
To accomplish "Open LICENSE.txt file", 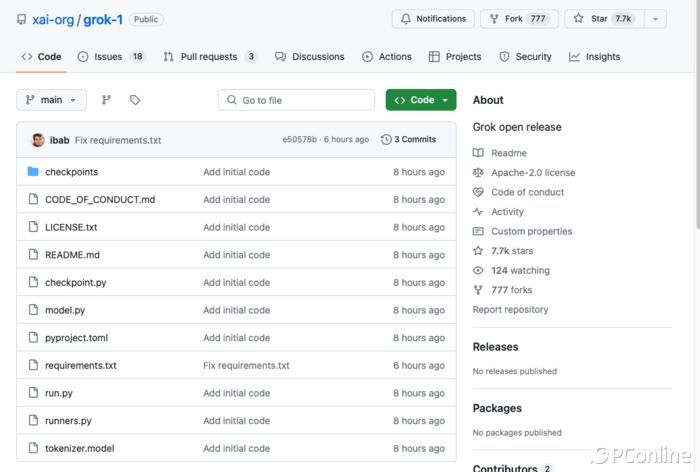I will click(x=71, y=227).
